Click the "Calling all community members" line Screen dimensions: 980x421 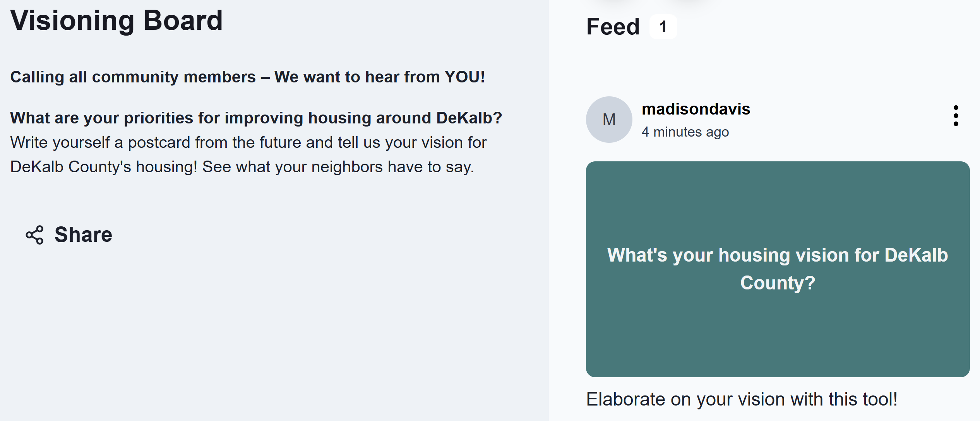133,77
